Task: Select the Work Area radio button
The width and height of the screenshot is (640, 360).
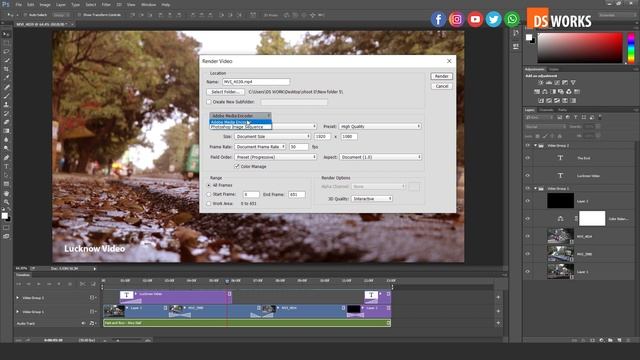Action: 209,204
